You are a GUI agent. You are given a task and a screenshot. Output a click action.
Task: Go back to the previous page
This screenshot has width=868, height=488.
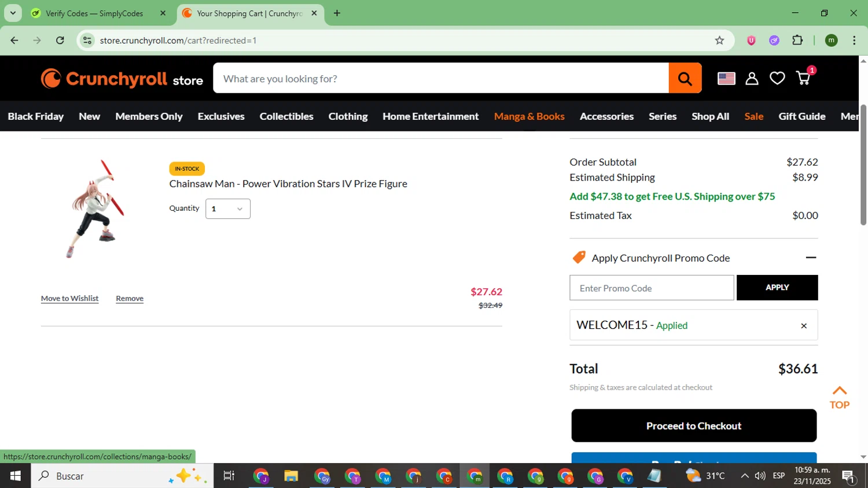(x=14, y=40)
